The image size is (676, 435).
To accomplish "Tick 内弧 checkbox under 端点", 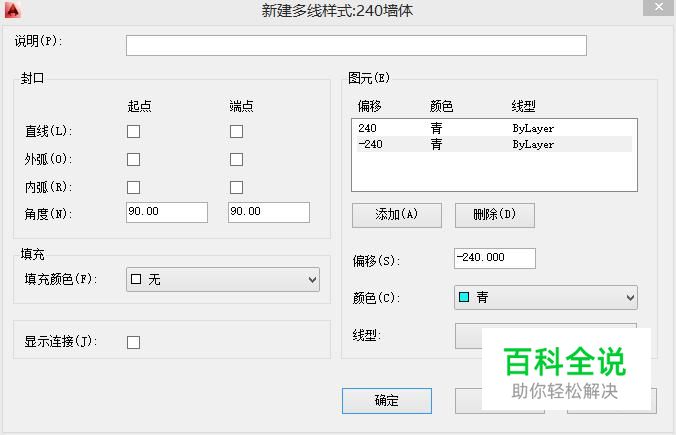I will (x=236, y=187).
